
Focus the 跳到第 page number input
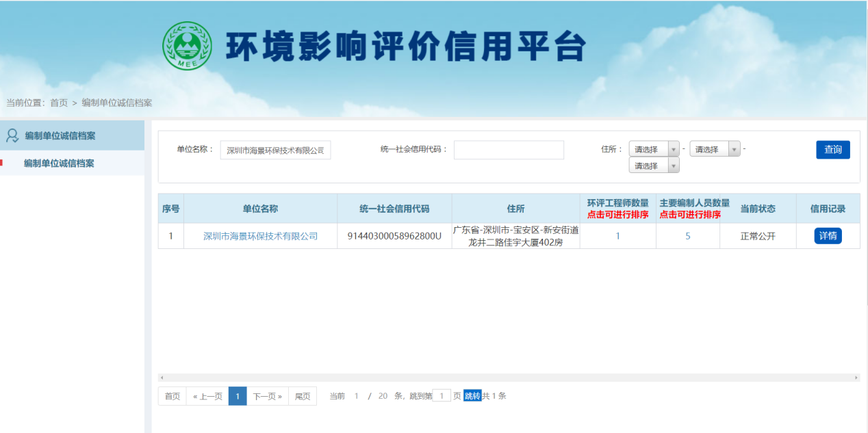442,395
